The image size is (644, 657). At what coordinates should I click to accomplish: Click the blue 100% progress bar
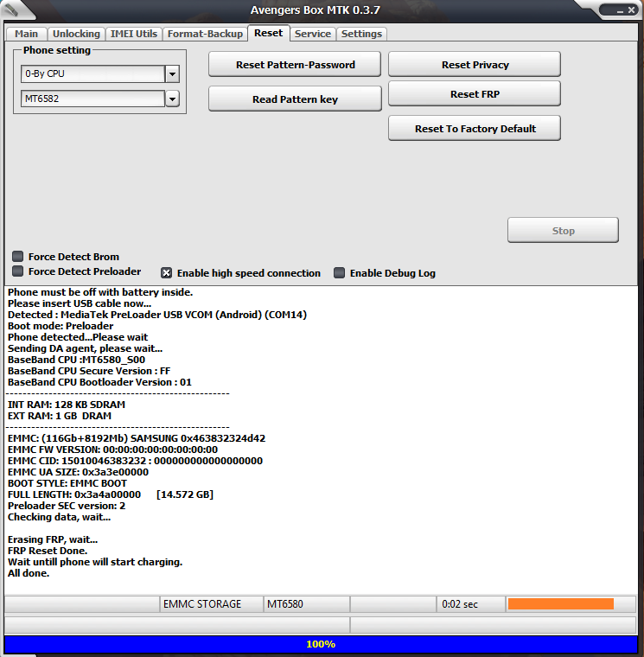321,644
